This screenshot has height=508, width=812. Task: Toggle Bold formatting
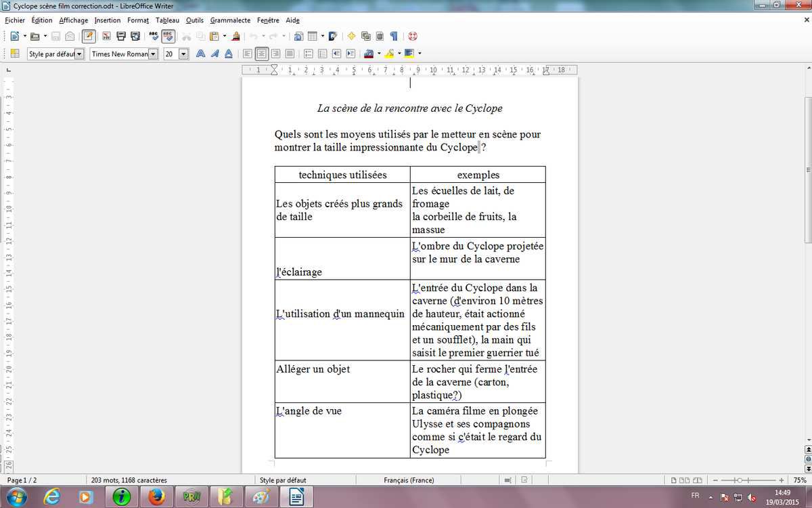click(200, 54)
